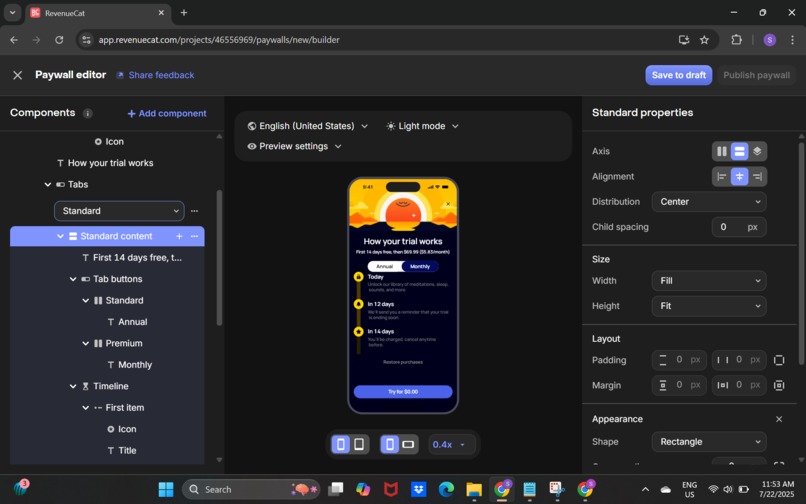Set preview to landscape orientation

point(408,444)
